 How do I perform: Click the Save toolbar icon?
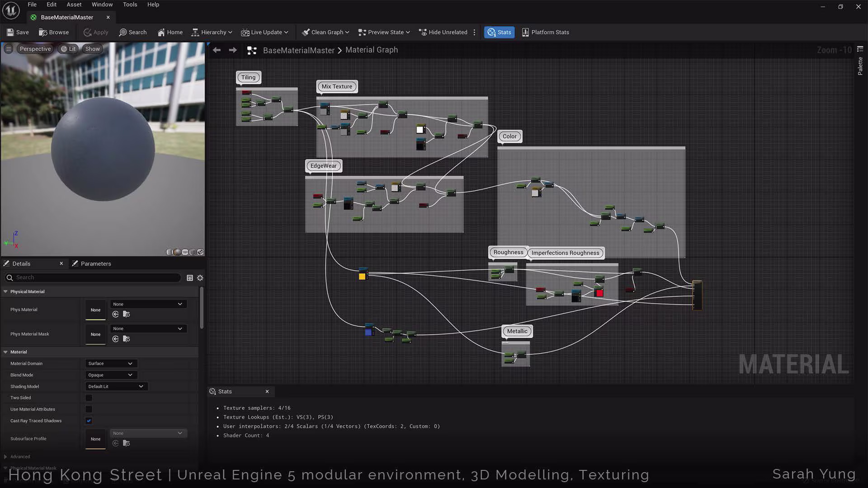10,32
